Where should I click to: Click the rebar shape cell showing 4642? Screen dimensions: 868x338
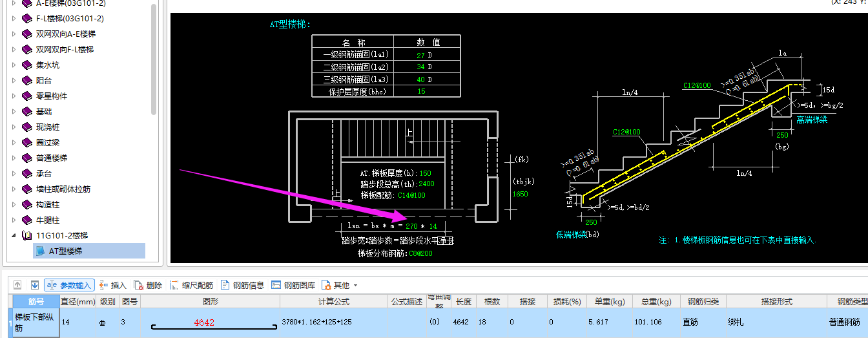click(210, 322)
